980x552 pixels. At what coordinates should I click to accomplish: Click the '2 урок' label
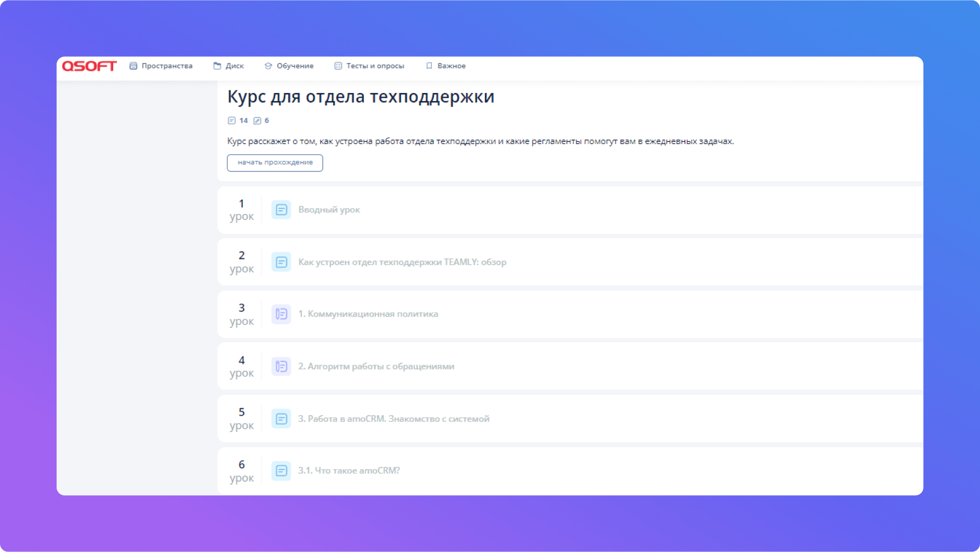point(241,262)
